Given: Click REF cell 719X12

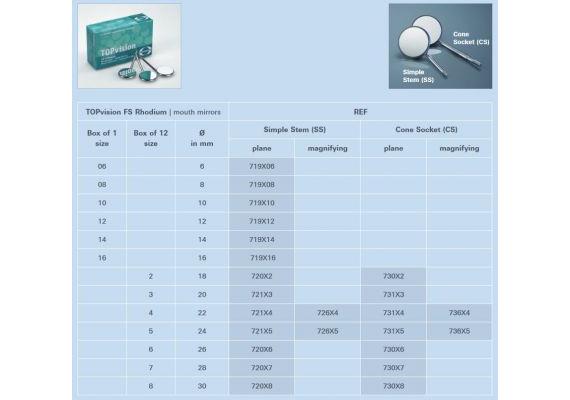Looking at the screenshot, I should (261, 221).
